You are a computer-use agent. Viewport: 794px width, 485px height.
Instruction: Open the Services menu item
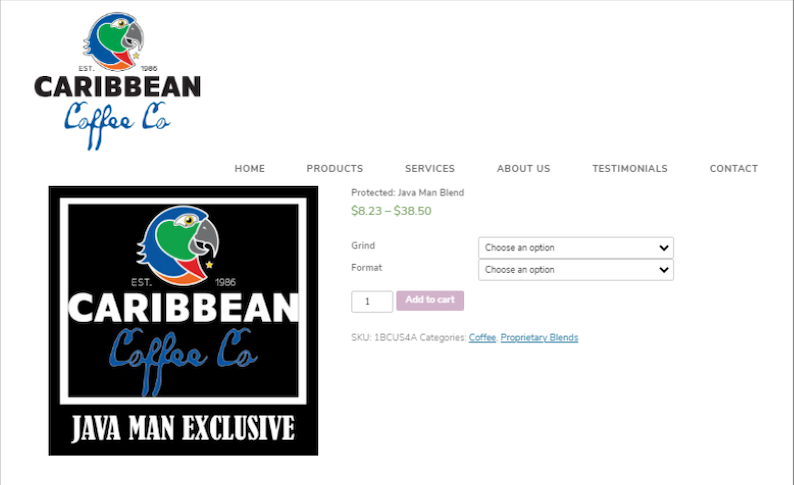[x=430, y=169]
